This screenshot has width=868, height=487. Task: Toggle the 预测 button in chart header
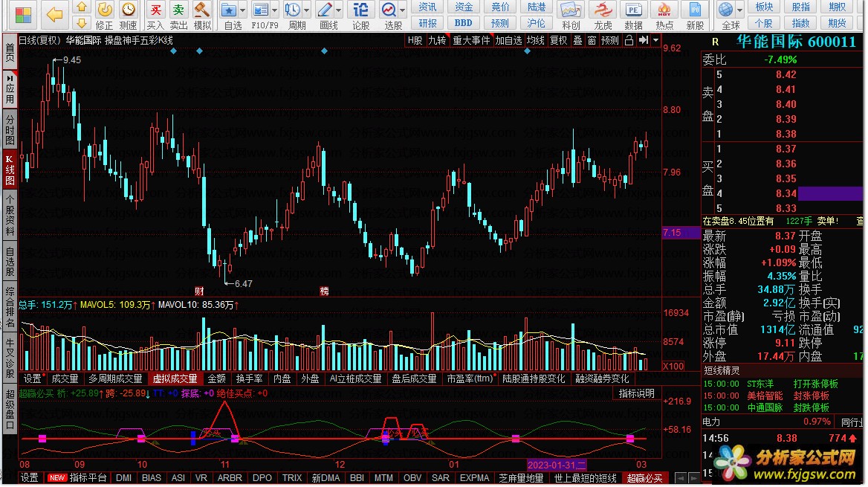[x=610, y=40]
